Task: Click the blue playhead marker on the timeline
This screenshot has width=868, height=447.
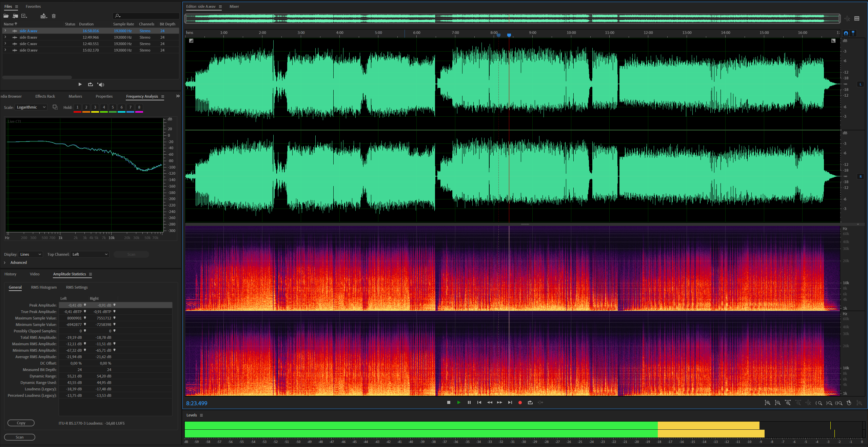Action: tap(509, 35)
